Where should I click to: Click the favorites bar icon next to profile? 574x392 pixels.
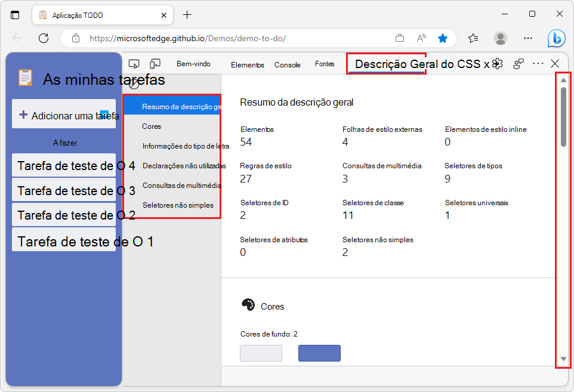click(x=473, y=38)
